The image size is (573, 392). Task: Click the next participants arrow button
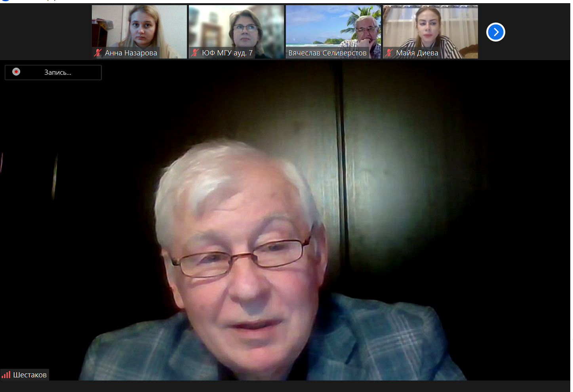coord(496,32)
